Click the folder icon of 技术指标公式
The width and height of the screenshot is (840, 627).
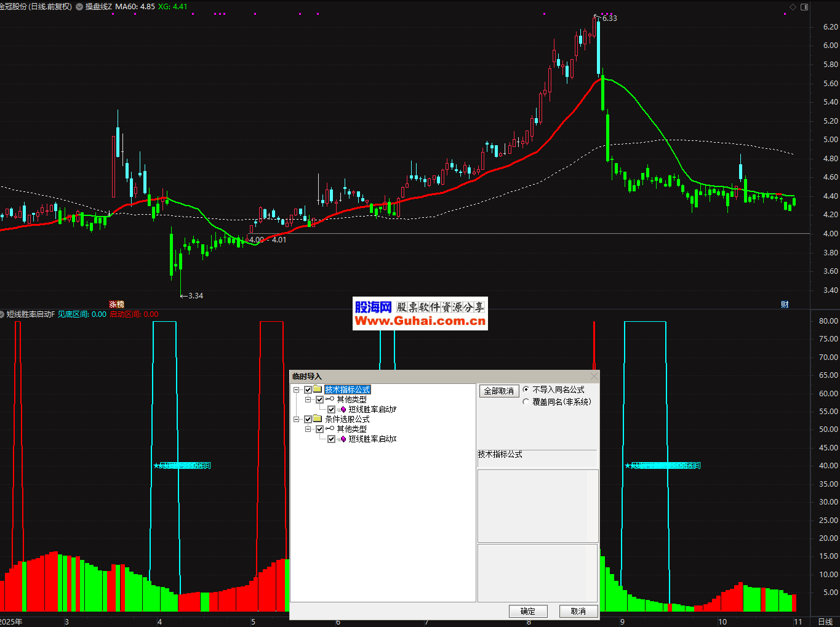coord(318,389)
